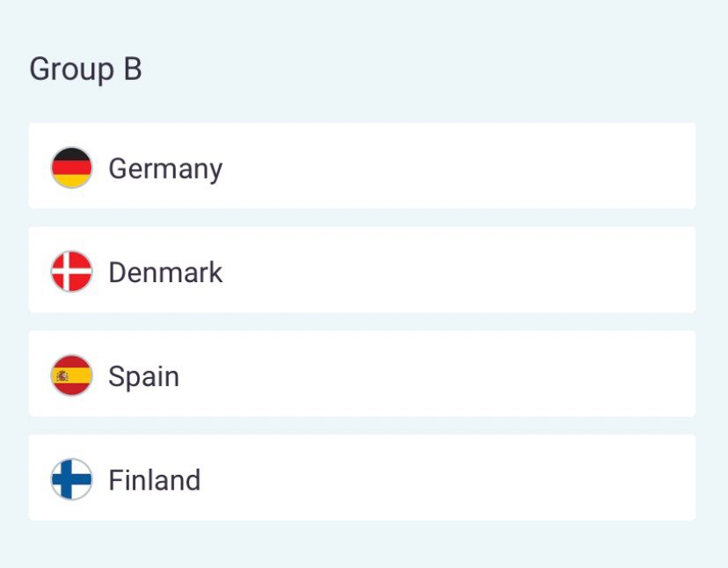This screenshot has width=728, height=568.
Task: Tap the black stripe of Germany's flag
Action: click(71, 154)
